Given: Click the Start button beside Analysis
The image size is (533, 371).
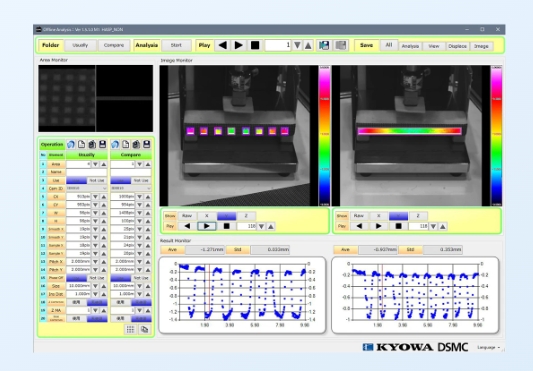Looking at the screenshot, I should [x=176, y=45].
